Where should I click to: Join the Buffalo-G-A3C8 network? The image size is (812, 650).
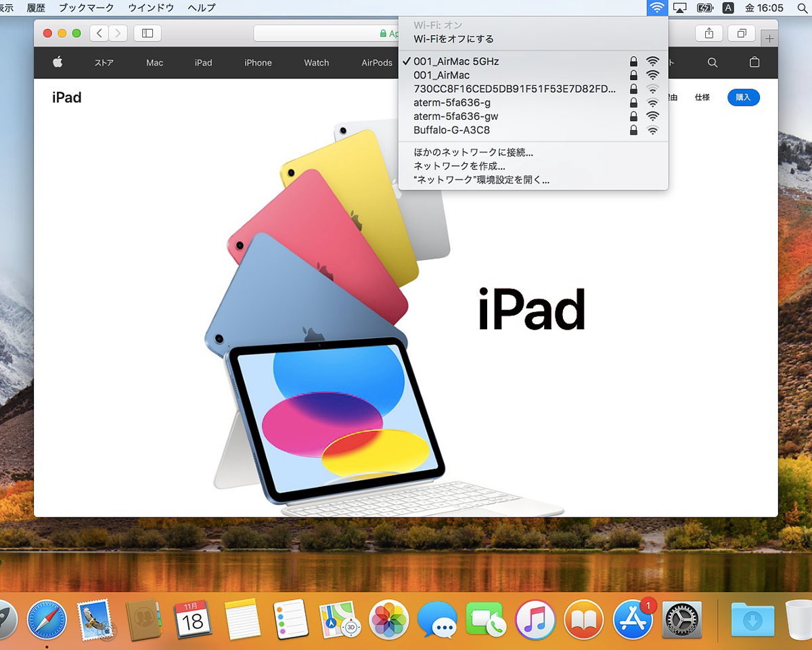pyautogui.click(x=533, y=130)
